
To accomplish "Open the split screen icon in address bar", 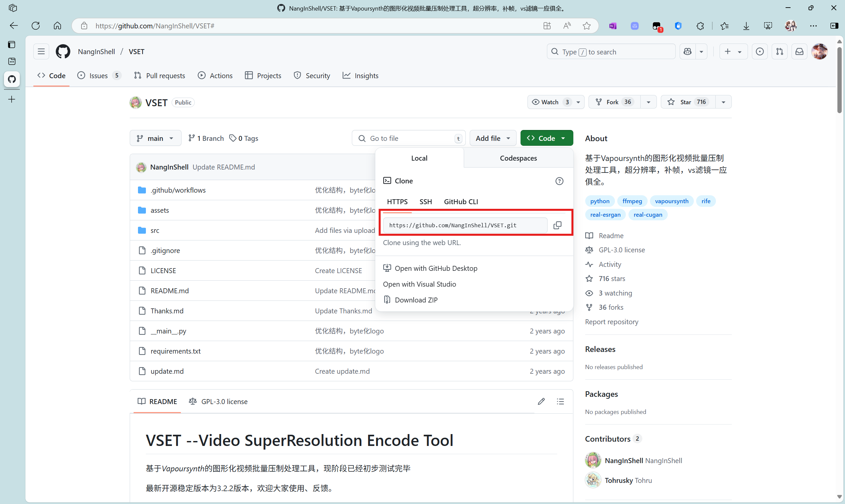I will pos(547,26).
